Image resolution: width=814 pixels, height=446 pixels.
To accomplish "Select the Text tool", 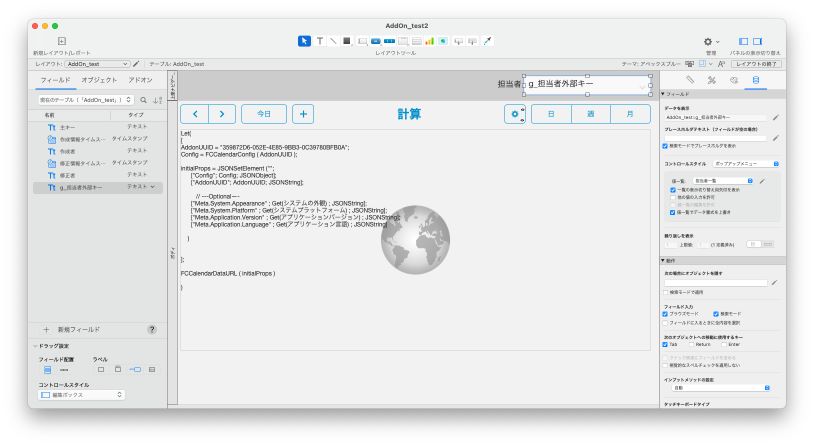I will pyautogui.click(x=320, y=41).
